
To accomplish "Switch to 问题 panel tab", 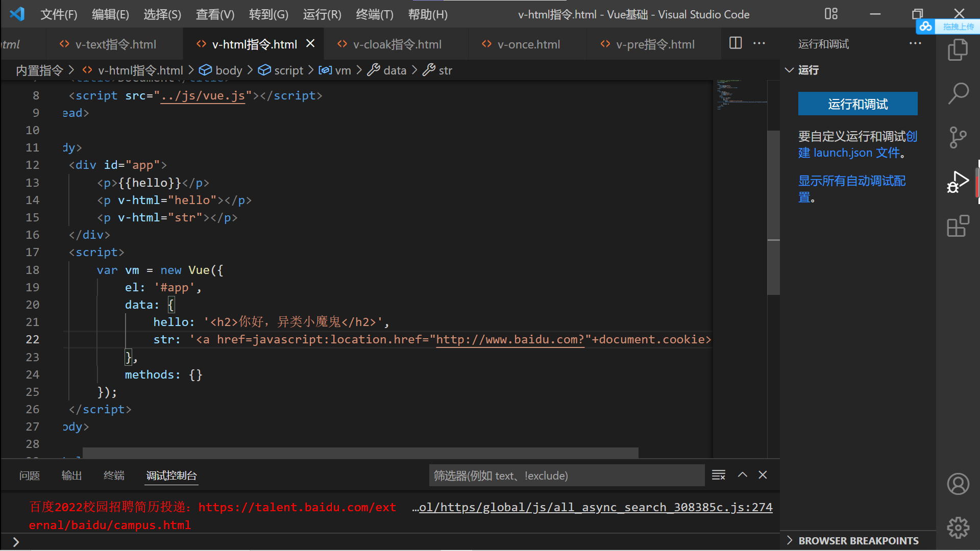I will click(x=30, y=475).
